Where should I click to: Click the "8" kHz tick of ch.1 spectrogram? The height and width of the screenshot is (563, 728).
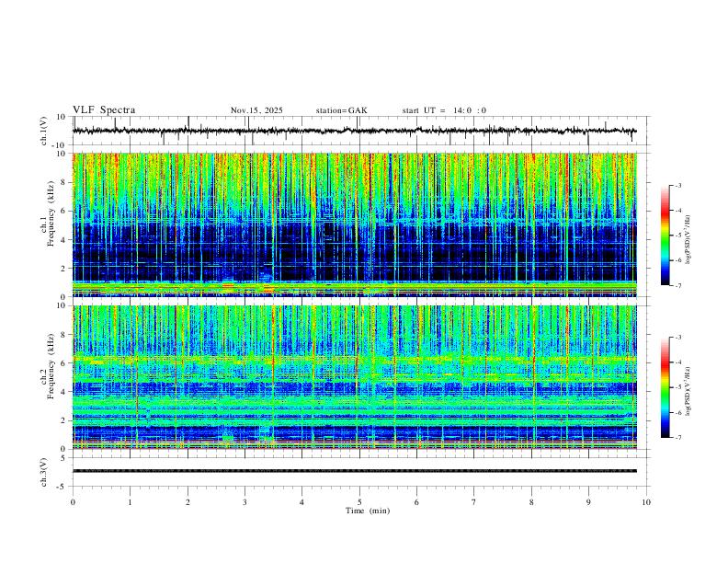[63, 182]
